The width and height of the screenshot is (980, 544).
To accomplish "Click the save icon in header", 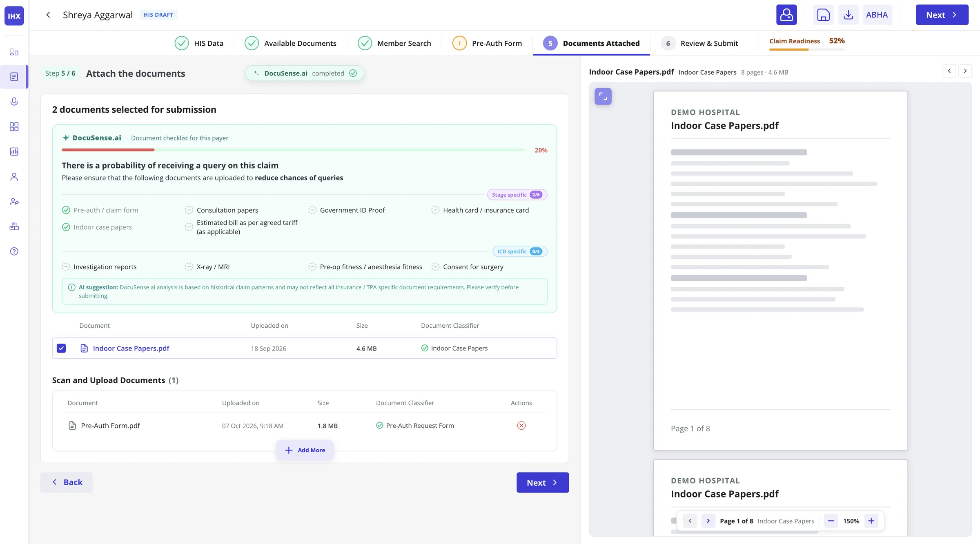I will (x=823, y=15).
